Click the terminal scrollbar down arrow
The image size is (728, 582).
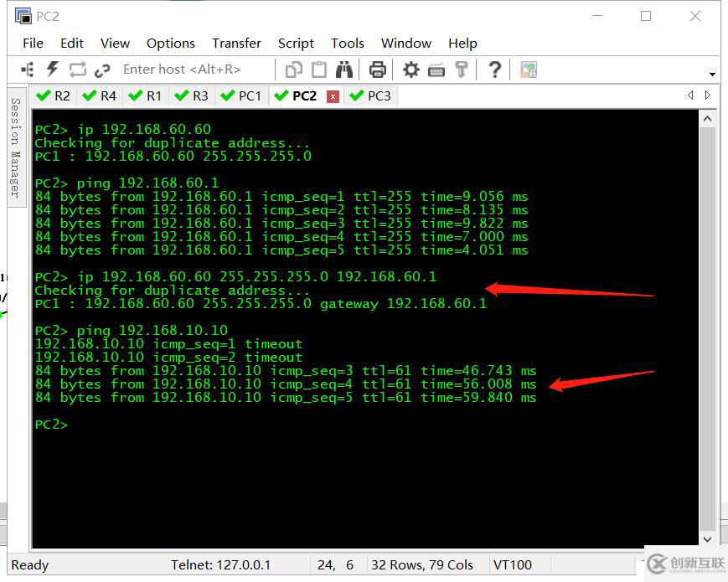(x=708, y=538)
